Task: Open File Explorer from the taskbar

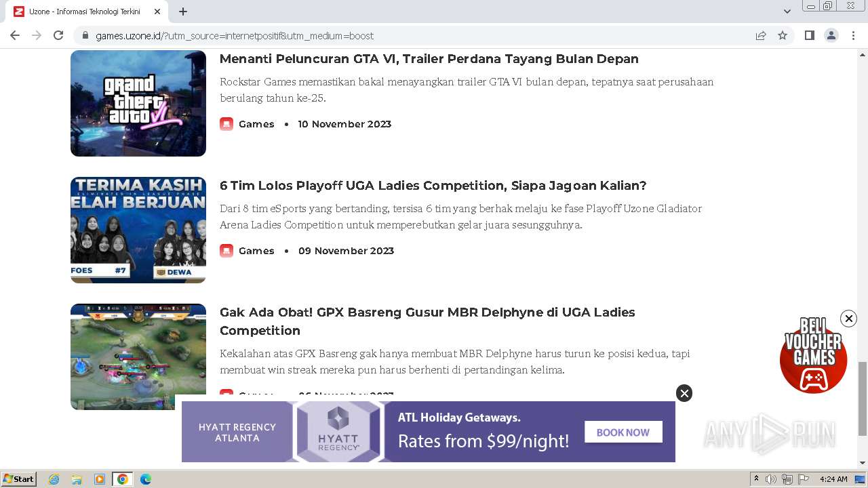Action: point(77,479)
